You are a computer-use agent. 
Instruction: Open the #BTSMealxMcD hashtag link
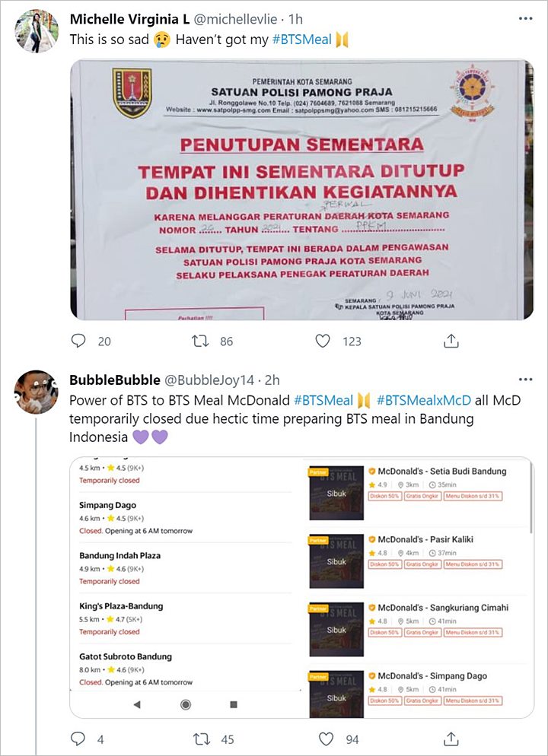click(423, 400)
